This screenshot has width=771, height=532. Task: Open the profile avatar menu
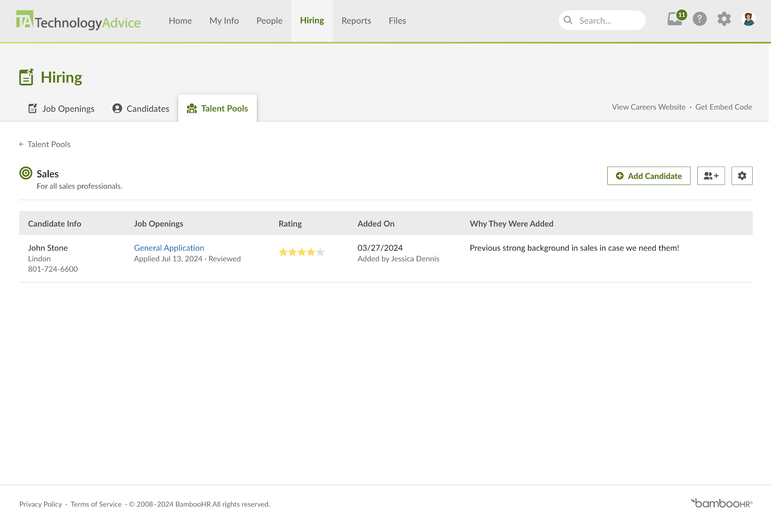748,19
